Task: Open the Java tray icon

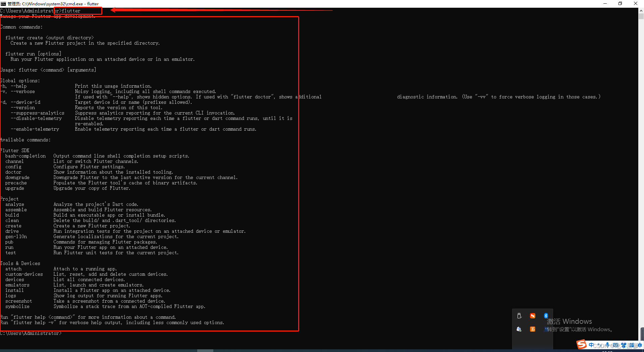Action: 533,329
